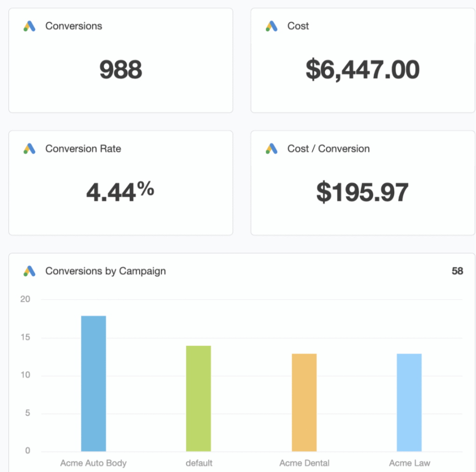Select the Acme Auto Body blue bar

pos(93,383)
